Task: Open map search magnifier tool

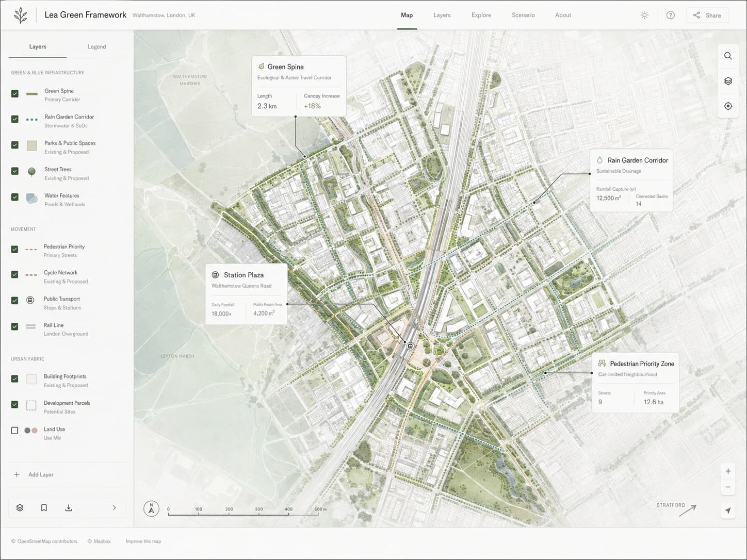Action: point(728,56)
